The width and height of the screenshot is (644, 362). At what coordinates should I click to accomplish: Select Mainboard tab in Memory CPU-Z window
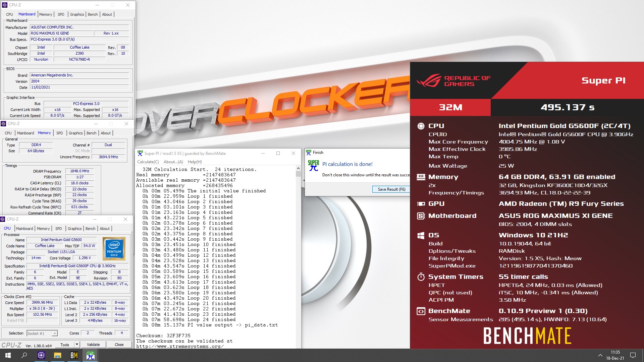pyautogui.click(x=25, y=133)
